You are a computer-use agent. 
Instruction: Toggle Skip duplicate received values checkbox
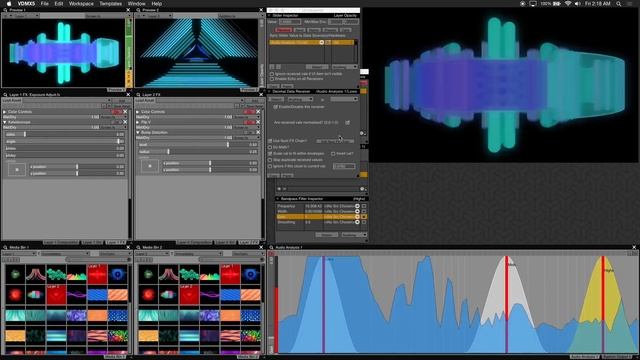(x=270, y=160)
